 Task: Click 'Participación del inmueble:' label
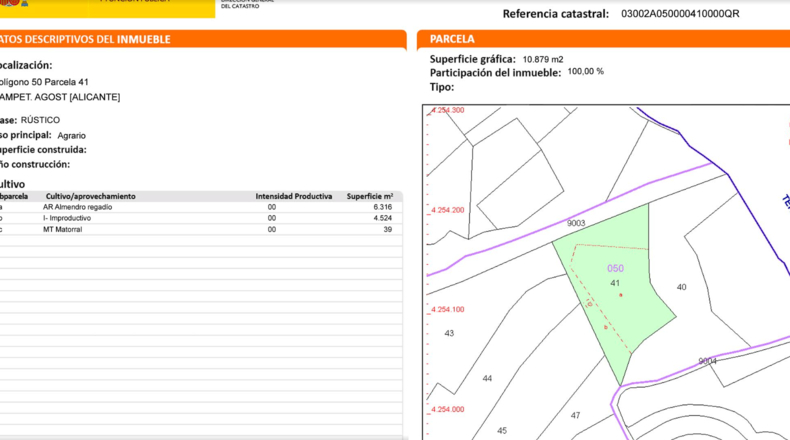tap(495, 73)
